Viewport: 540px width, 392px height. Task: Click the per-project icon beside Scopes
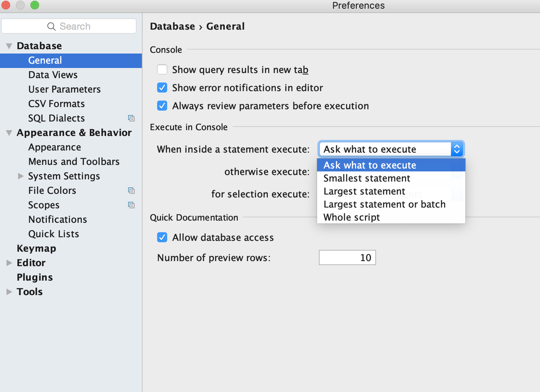tap(131, 205)
